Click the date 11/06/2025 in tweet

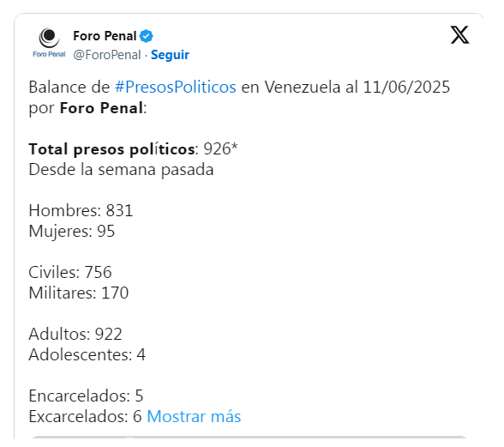406,87
